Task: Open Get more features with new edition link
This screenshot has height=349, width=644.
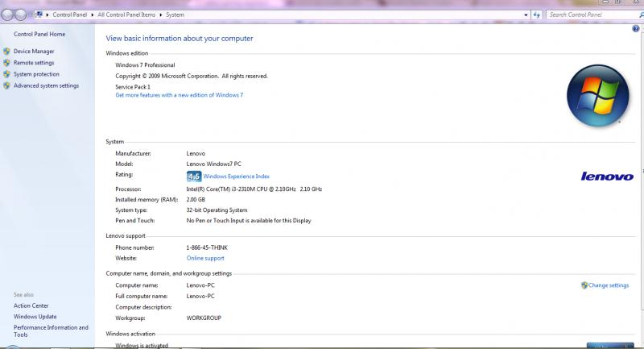Action: tap(179, 95)
